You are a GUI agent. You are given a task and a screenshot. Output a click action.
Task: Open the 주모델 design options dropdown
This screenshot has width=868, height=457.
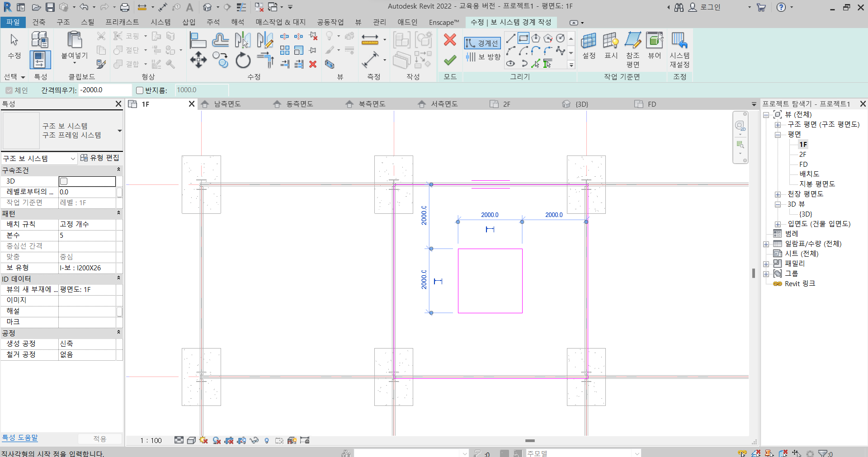pos(637,453)
